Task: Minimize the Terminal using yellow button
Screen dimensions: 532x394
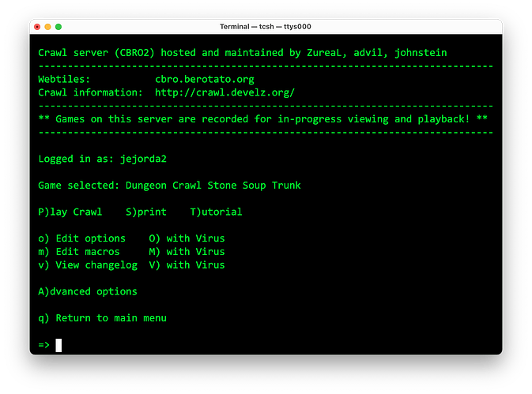Action: [48, 27]
